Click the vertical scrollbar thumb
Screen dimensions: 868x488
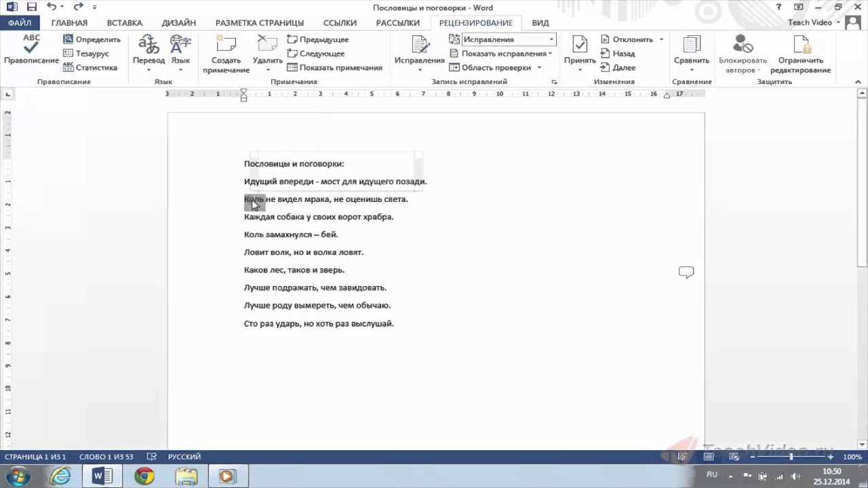(x=863, y=182)
